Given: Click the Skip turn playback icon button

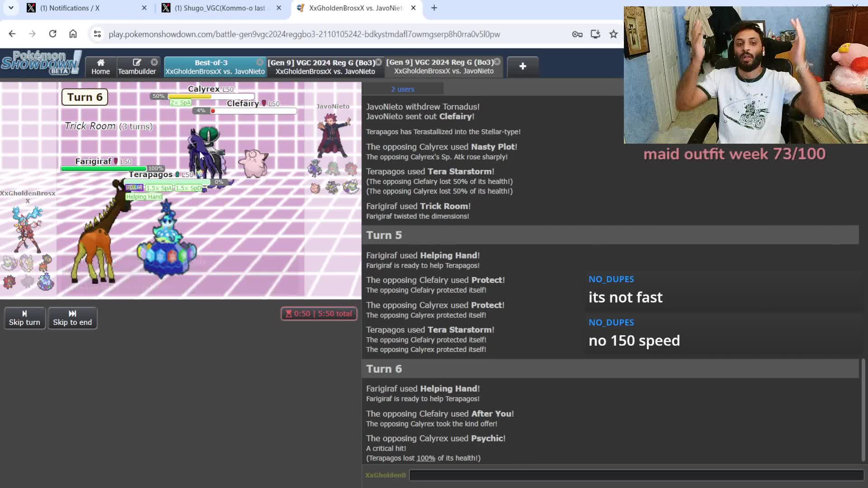Looking at the screenshot, I should coord(25,318).
